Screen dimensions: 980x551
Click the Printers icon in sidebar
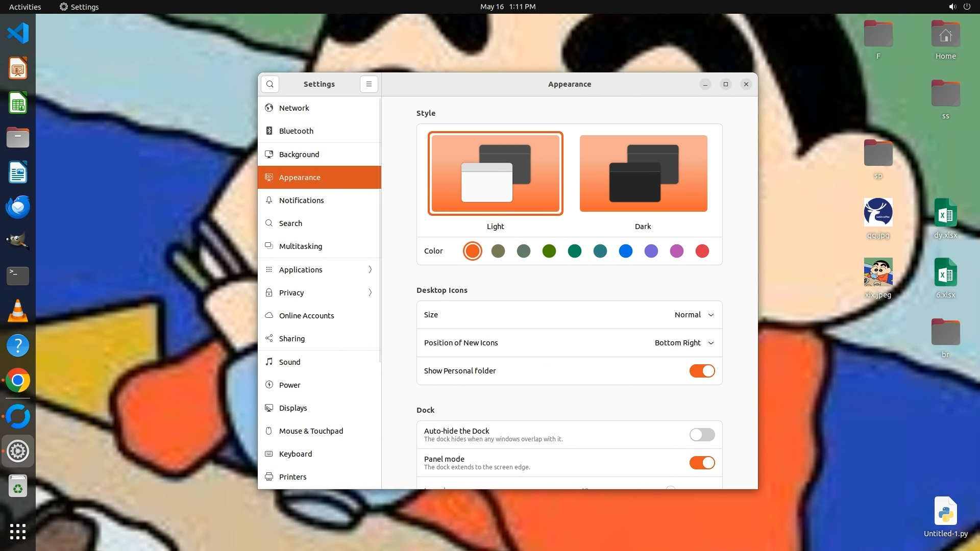269,477
